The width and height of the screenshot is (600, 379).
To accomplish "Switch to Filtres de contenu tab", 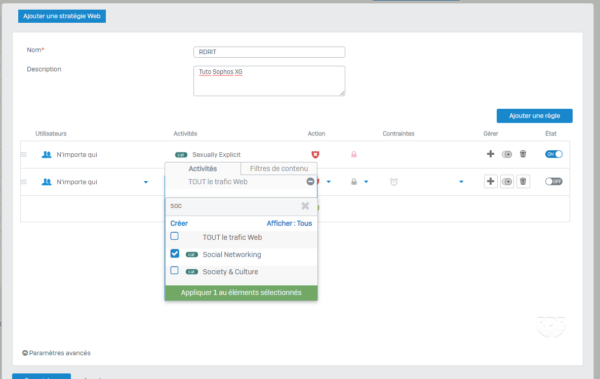I will (x=279, y=168).
